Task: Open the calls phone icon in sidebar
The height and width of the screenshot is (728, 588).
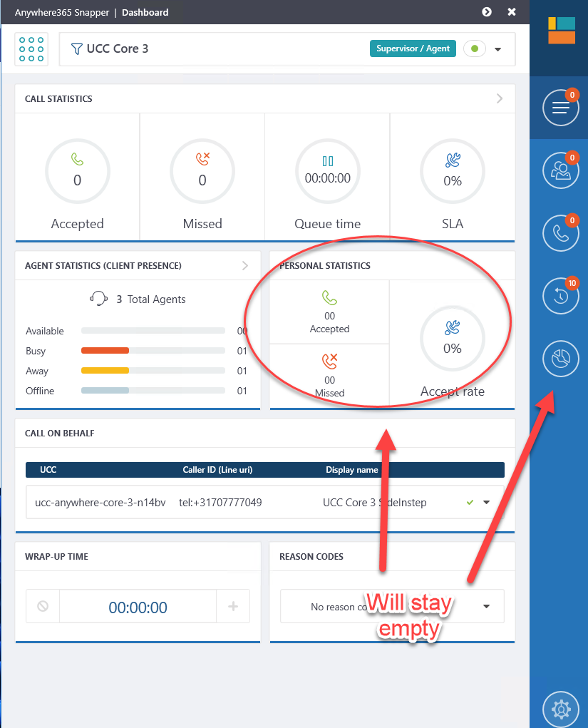Action: (561, 233)
